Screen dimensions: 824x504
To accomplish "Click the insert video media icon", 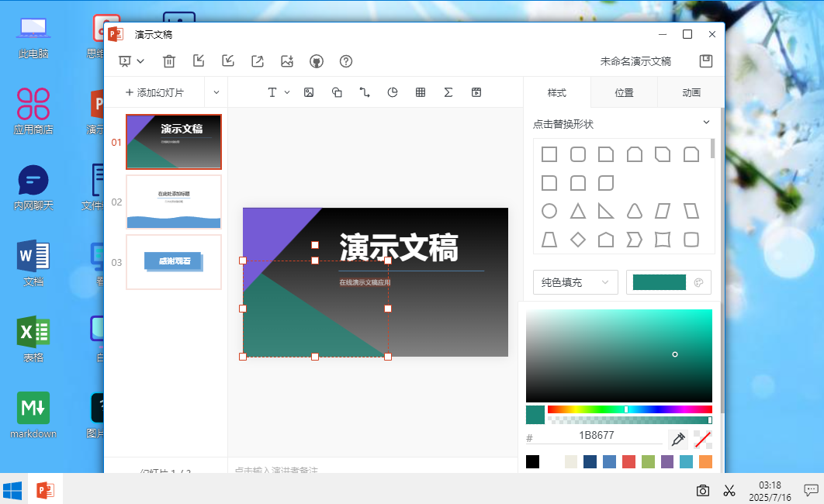I will [476, 92].
